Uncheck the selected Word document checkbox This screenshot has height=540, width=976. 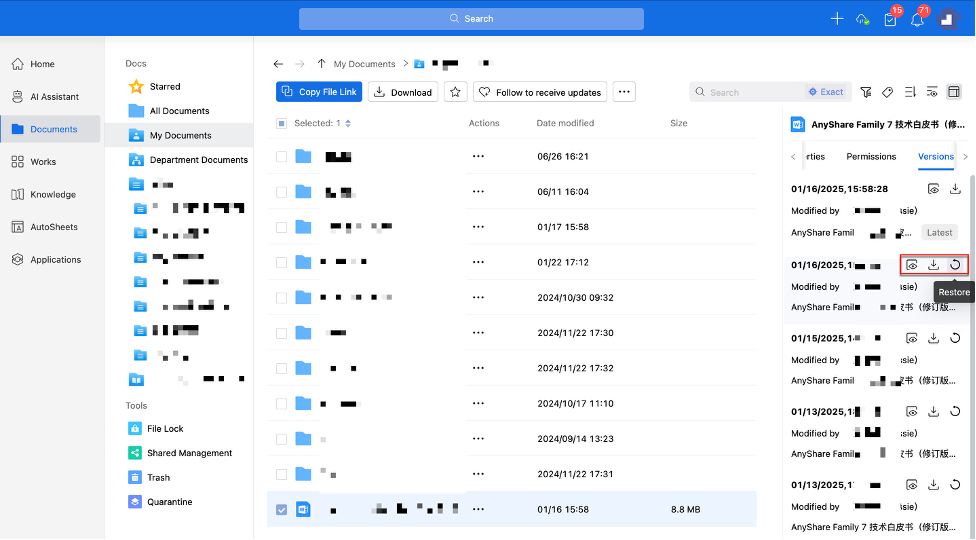[x=281, y=509]
